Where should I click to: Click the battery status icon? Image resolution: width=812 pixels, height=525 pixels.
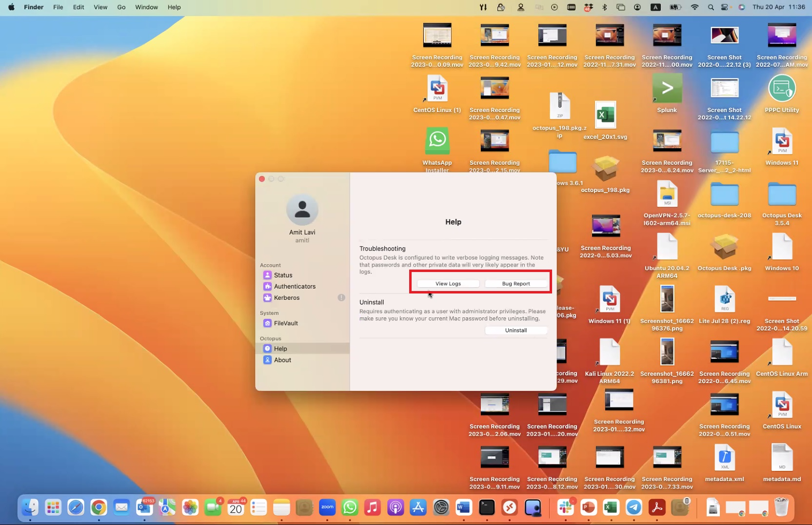click(x=675, y=7)
